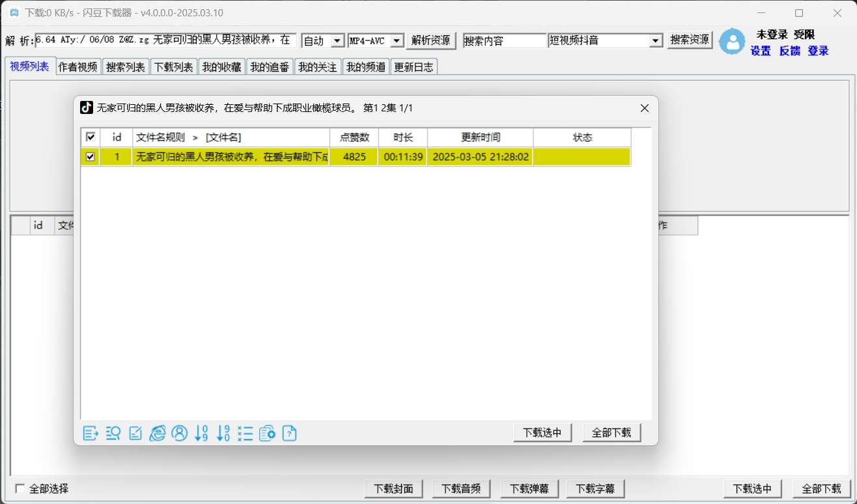
Task: Click the id column header in dialog
Action: tap(117, 137)
